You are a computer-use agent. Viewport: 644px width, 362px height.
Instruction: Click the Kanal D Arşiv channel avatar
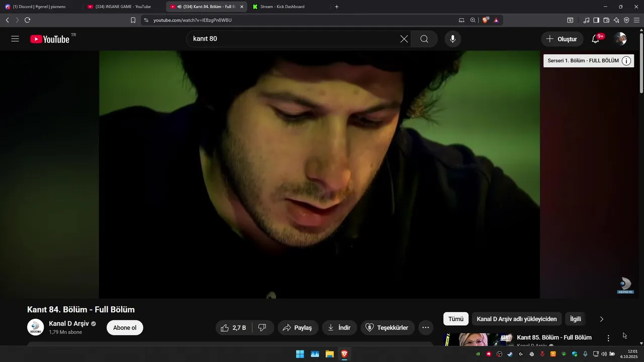point(36,327)
